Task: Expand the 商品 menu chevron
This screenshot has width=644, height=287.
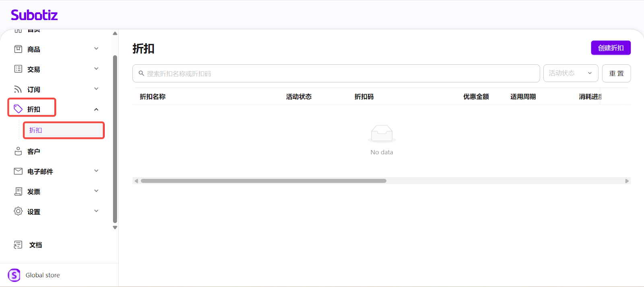Action: pos(96,49)
